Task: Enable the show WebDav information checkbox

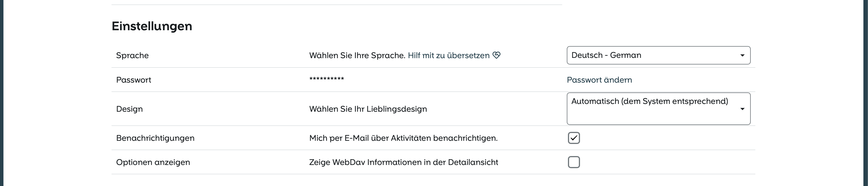Action: point(573,162)
